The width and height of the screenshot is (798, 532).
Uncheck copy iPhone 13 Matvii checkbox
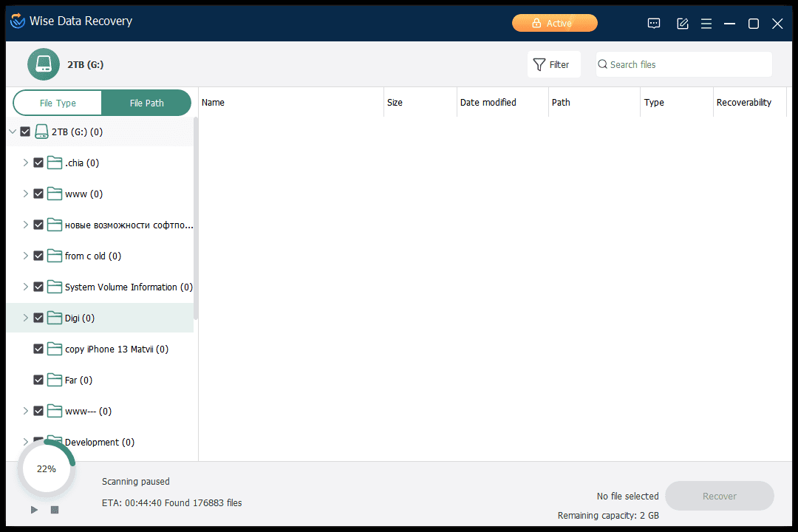pyautogui.click(x=38, y=349)
